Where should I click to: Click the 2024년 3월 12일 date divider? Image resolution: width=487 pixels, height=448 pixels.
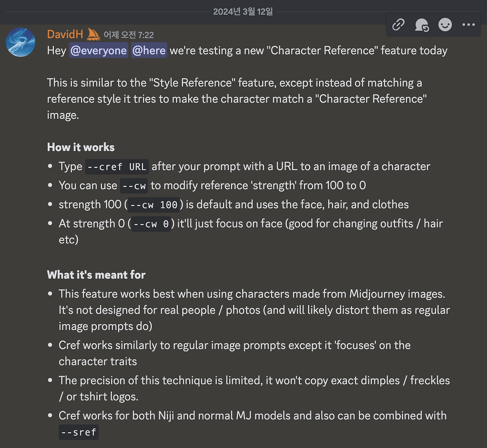[243, 12]
